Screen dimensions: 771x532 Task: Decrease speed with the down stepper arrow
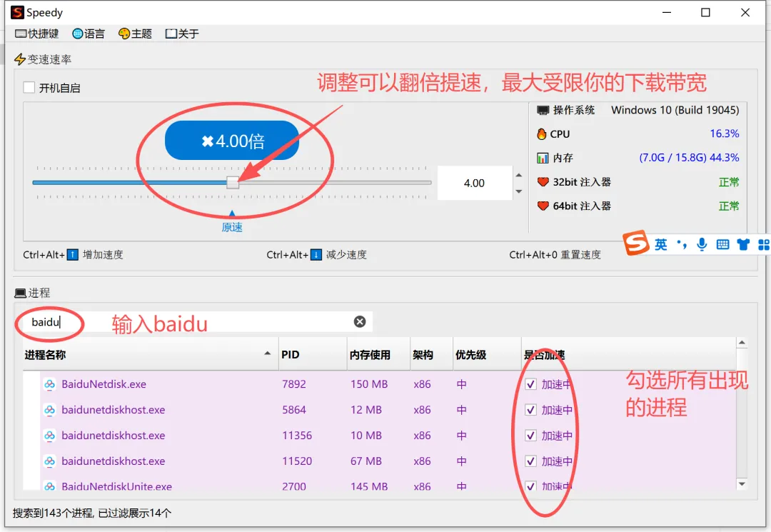[519, 191]
